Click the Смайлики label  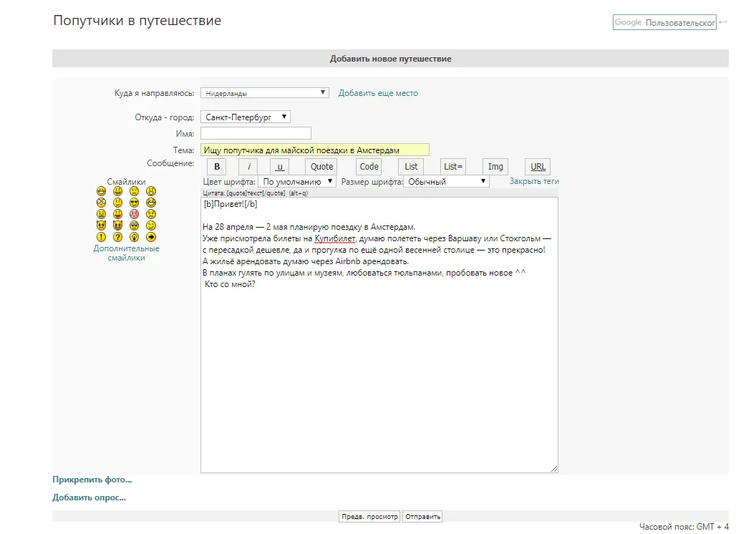[126, 182]
